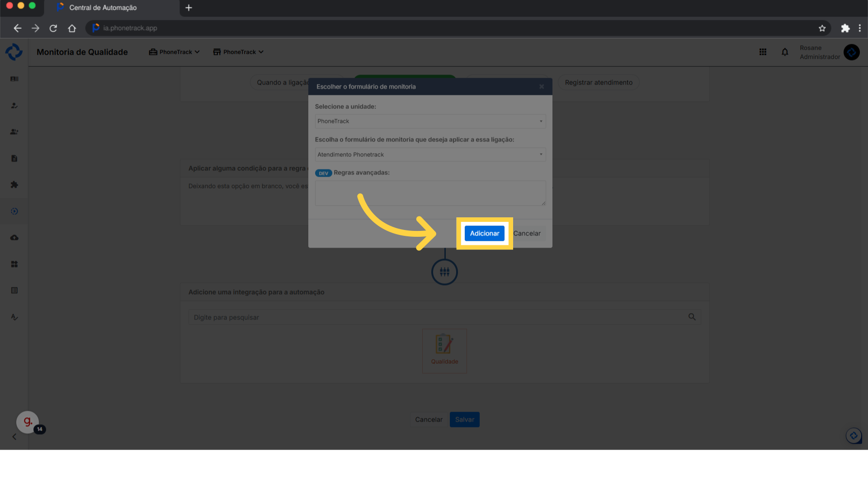
Task: Click Cancelar in the modal dialog
Action: point(527,233)
